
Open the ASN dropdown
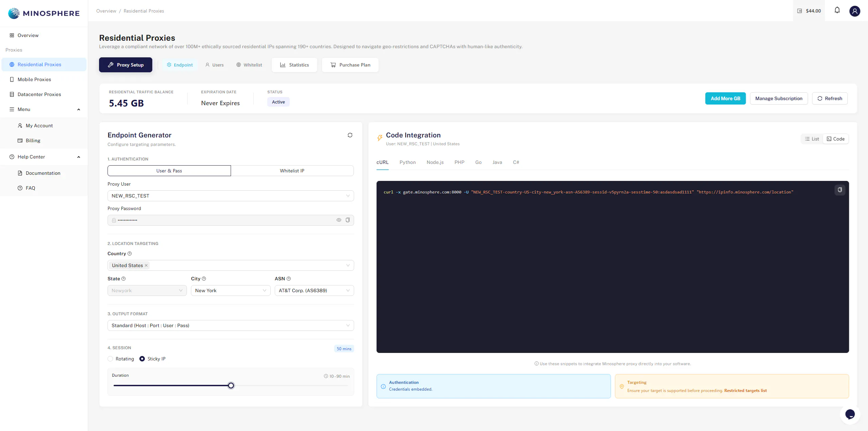pos(314,291)
